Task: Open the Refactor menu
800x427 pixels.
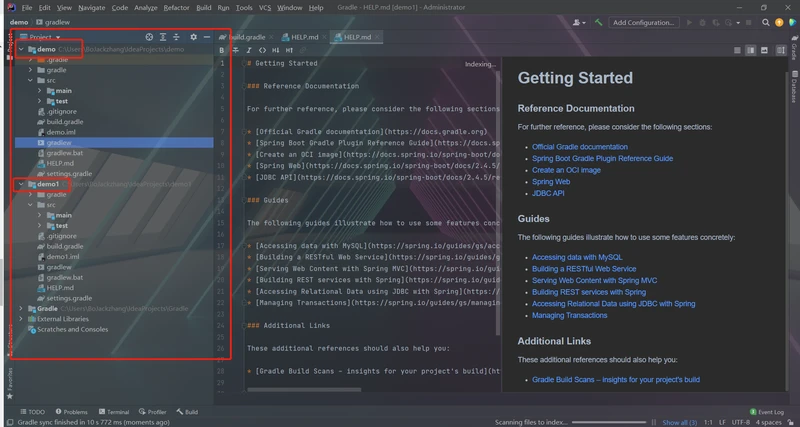Action: coord(176,7)
